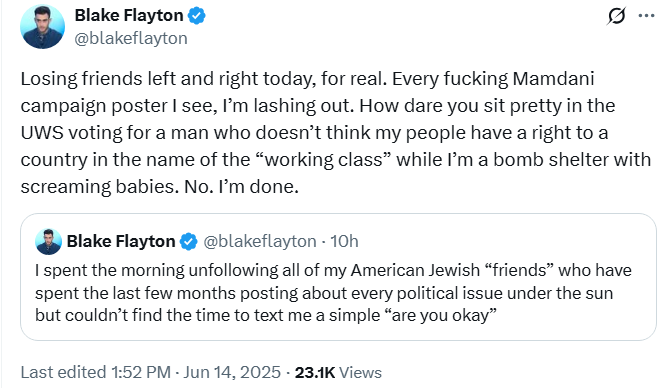Click the small avatar in the quoted post
Image resolution: width=672 pixels, height=388 pixels.
(x=48, y=242)
